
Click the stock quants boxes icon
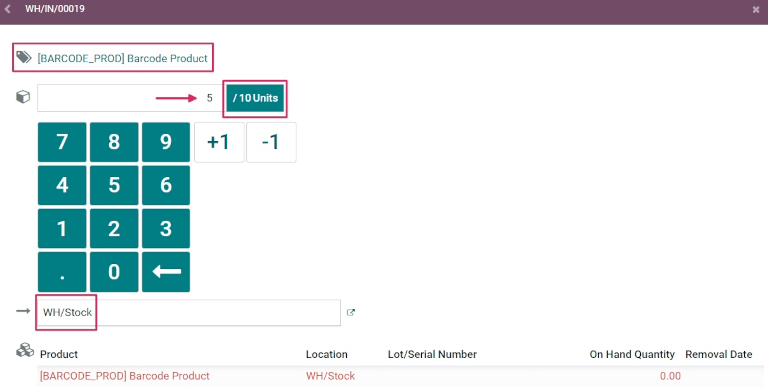[25, 350]
